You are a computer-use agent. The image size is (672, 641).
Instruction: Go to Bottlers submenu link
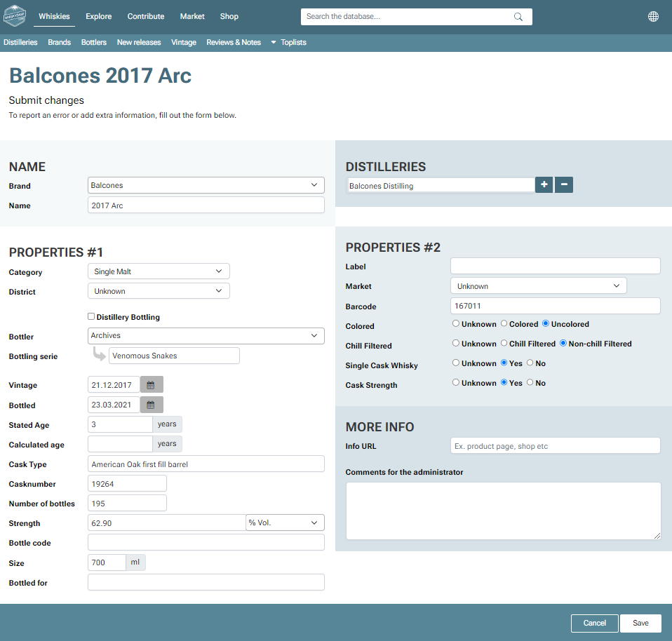click(x=94, y=42)
